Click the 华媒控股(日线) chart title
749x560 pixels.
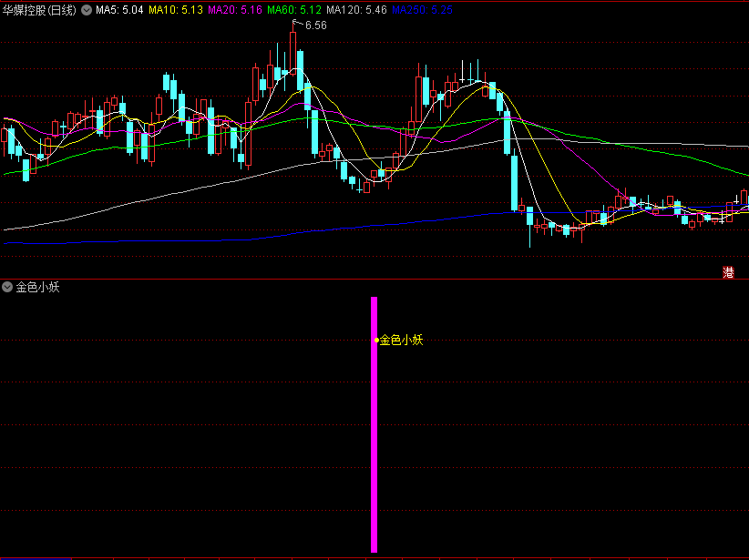click(x=39, y=10)
